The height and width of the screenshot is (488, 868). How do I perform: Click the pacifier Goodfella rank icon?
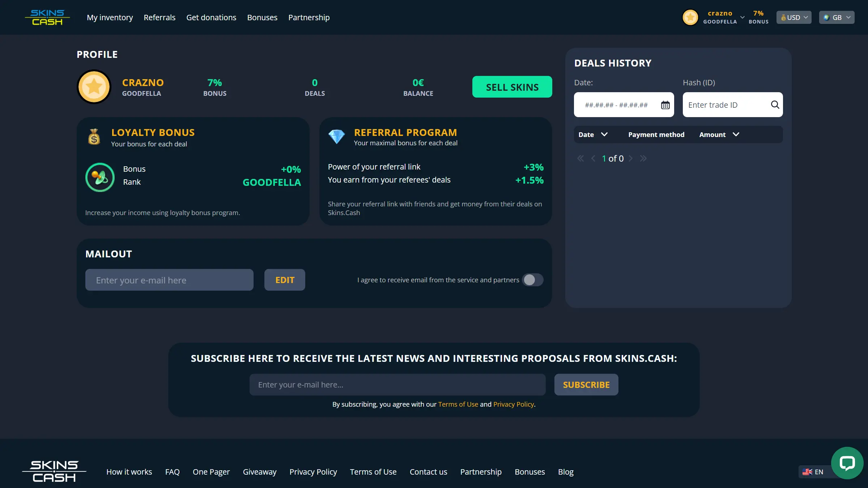(100, 177)
